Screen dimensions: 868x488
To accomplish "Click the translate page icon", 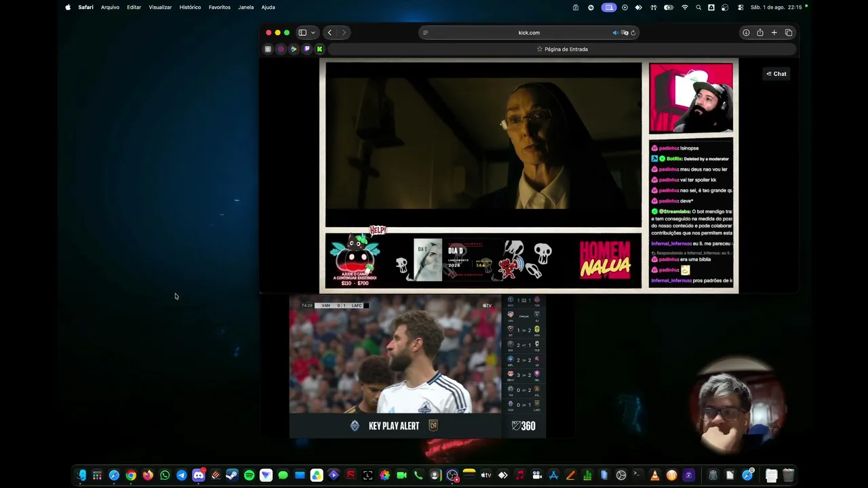I will coord(625,33).
